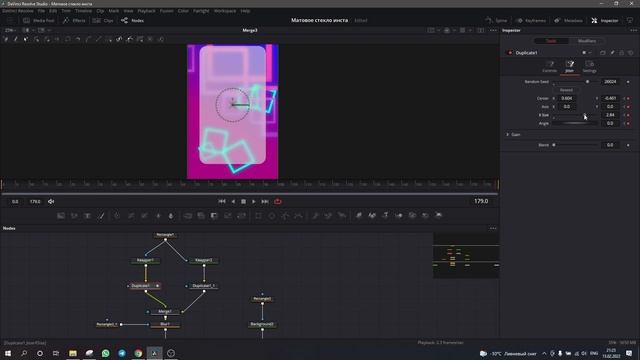Select the Duplicate1_1 node

203,286
